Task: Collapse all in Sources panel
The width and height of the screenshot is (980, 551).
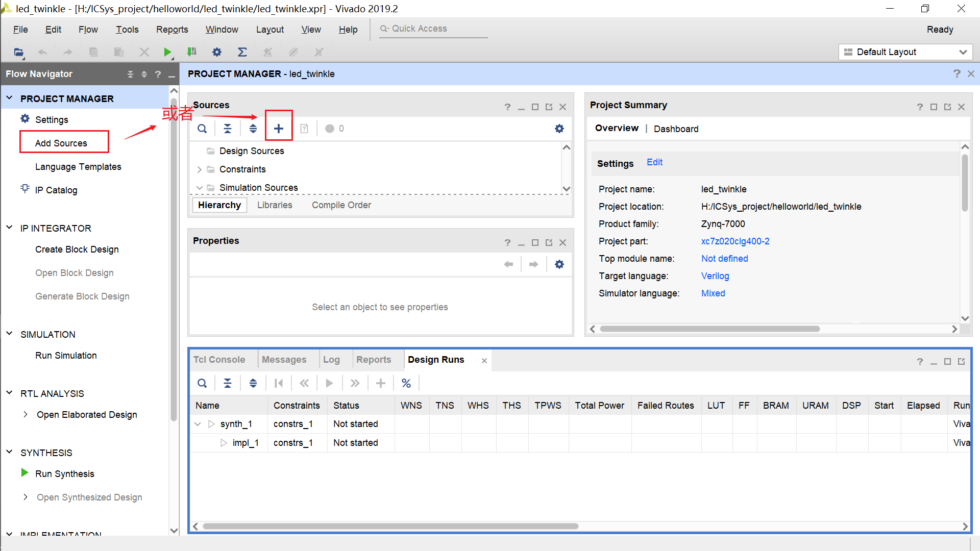Action: [x=228, y=129]
